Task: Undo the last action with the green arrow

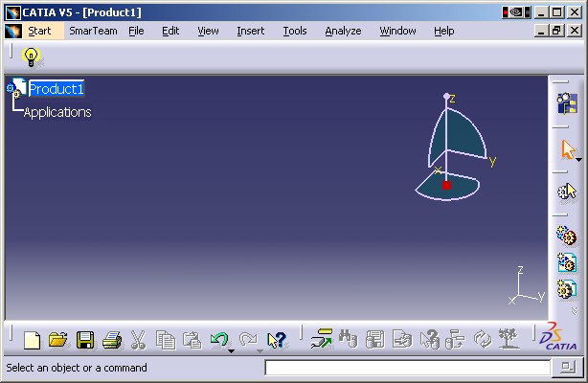Action: pyautogui.click(x=219, y=340)
